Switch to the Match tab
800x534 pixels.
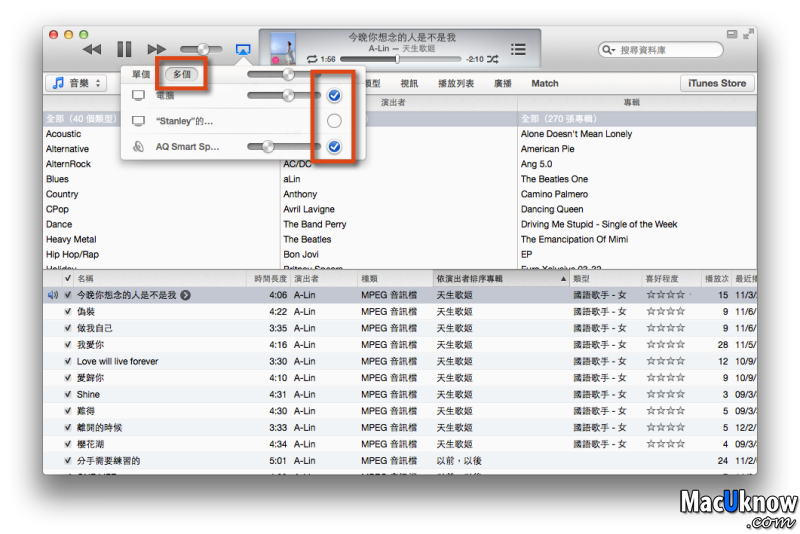pyautogui.click(x=545, y=84)
